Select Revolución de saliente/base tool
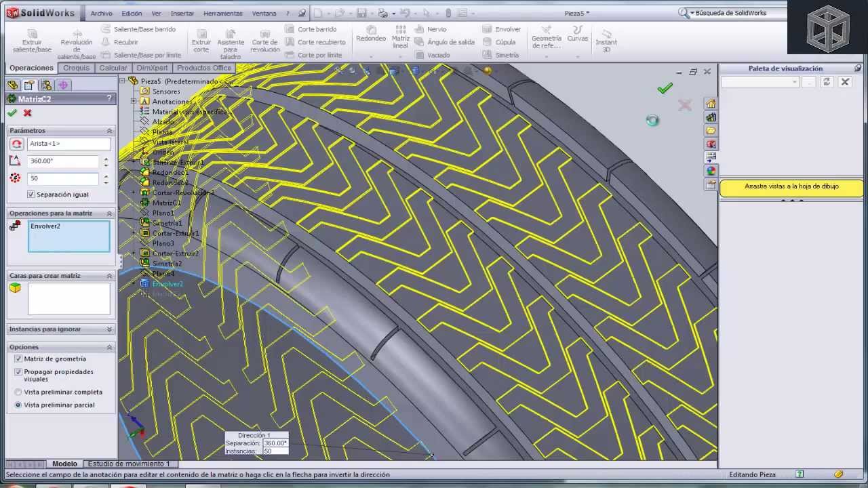 tap(77, 45)
